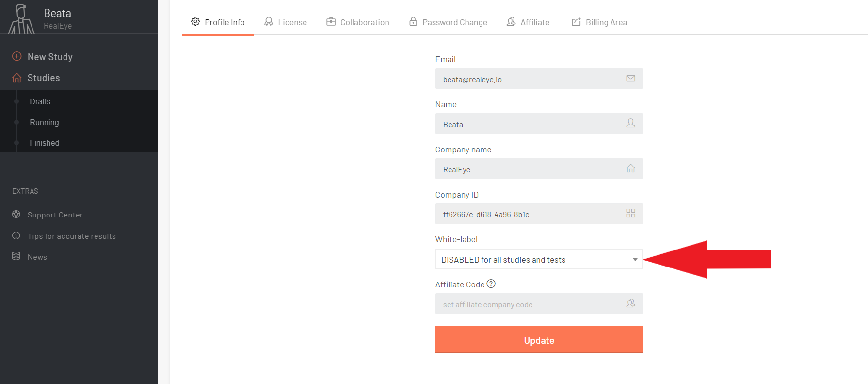
Task: Click the White-label dropdown arrow
Action: (635, 260)
